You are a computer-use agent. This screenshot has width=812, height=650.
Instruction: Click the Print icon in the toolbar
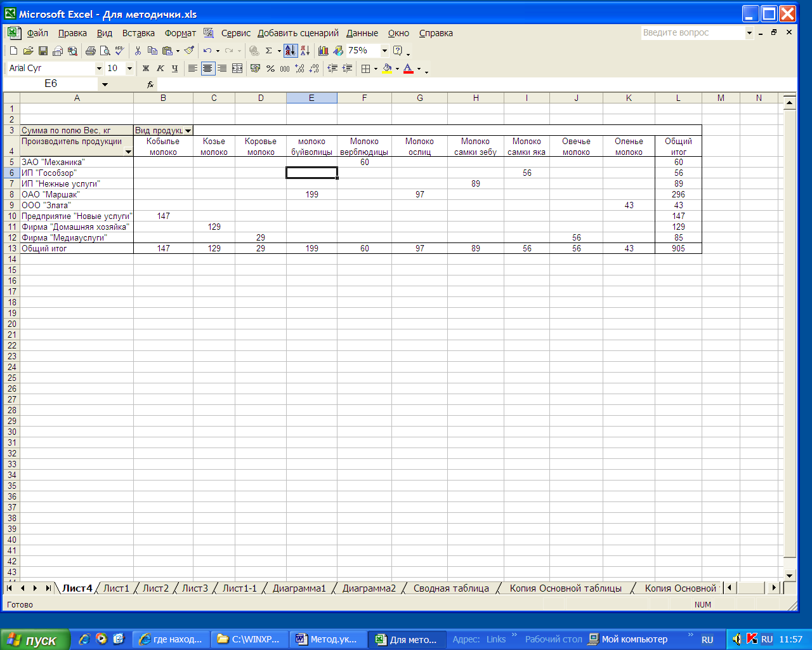[x=90, y=51]
